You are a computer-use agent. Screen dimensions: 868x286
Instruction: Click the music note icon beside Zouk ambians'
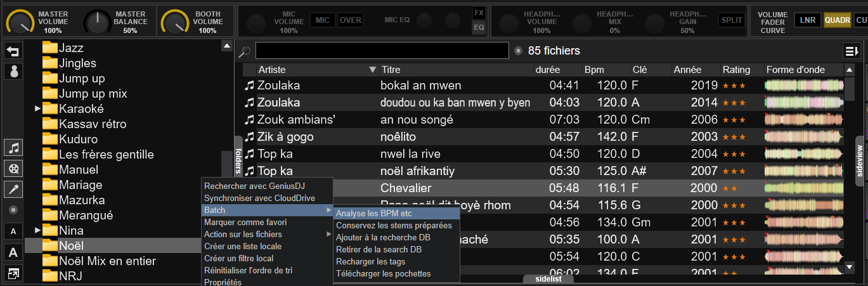[x=249, y=119]
